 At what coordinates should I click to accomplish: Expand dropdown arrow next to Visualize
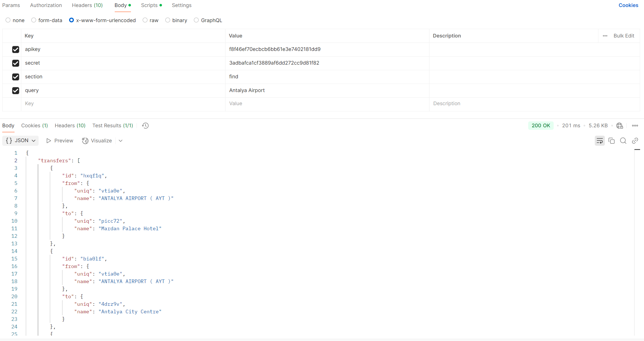121,141
